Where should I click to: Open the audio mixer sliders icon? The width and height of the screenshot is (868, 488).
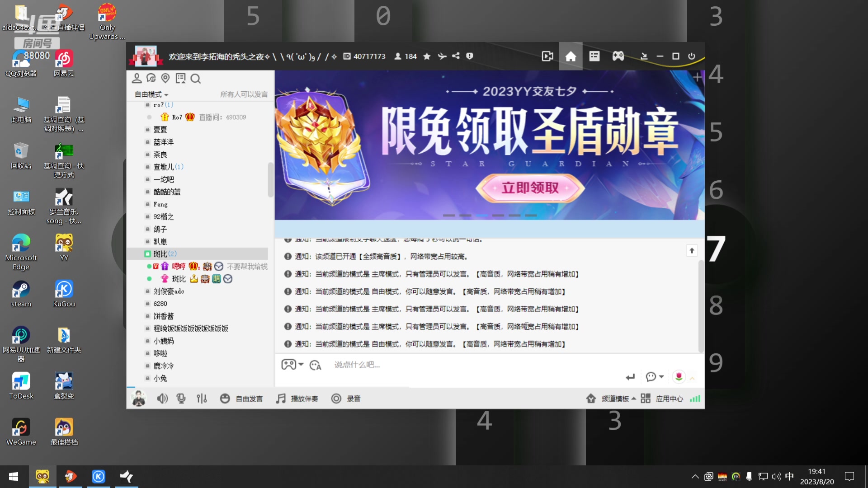coord(202,399)
